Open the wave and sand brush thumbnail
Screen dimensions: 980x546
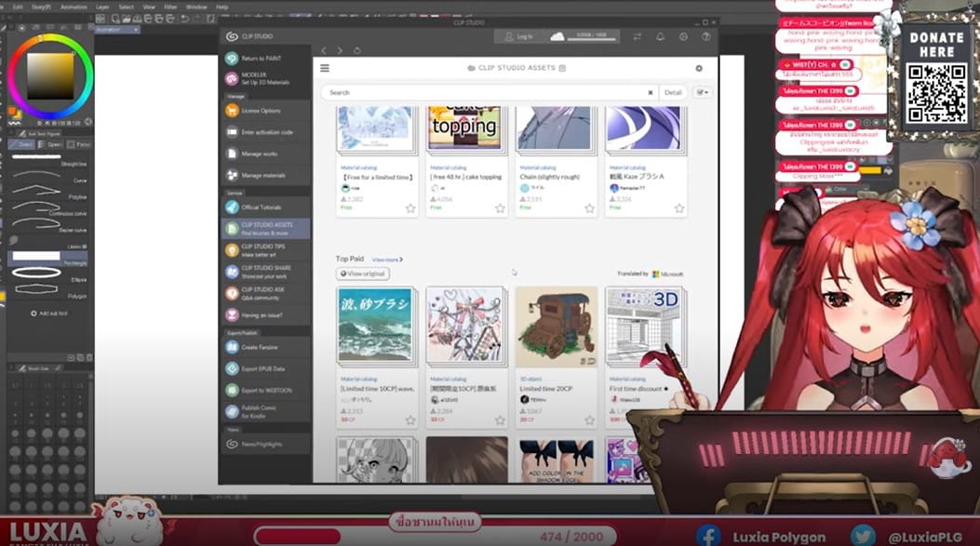375,325
